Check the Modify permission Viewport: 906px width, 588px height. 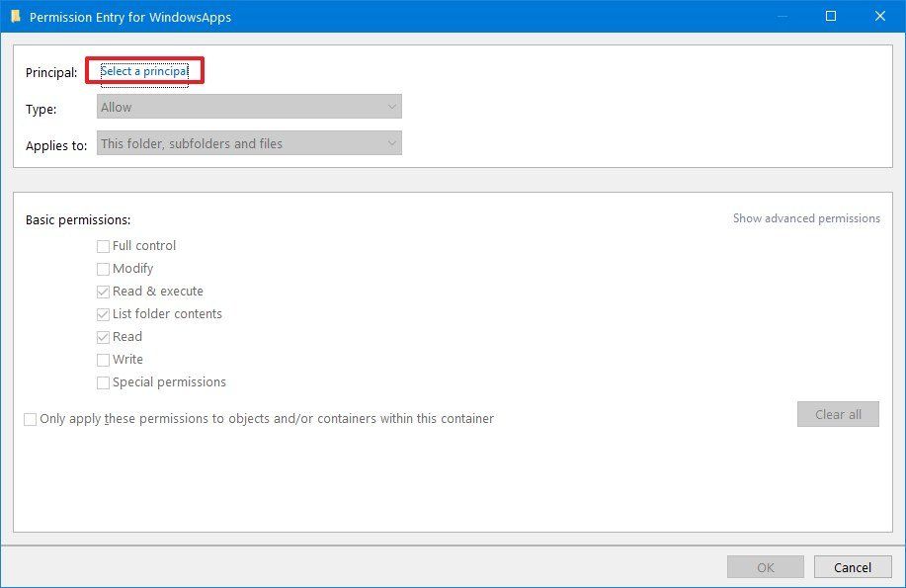(103, 268)
